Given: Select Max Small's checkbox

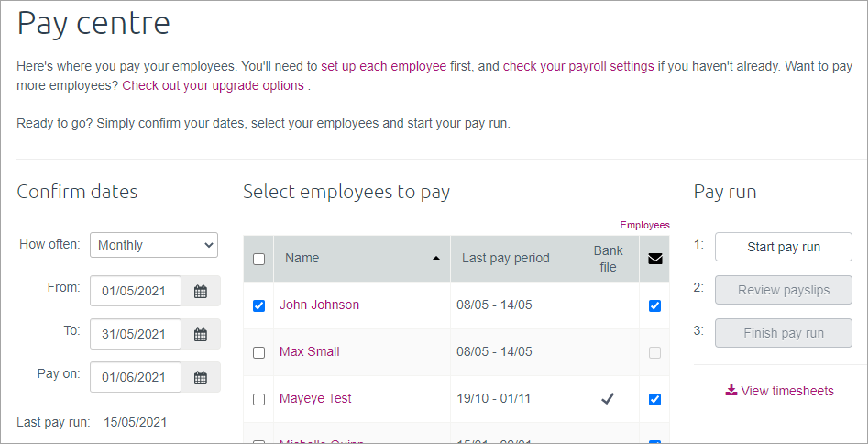Looking at the screenshot, I should point(258,352).
